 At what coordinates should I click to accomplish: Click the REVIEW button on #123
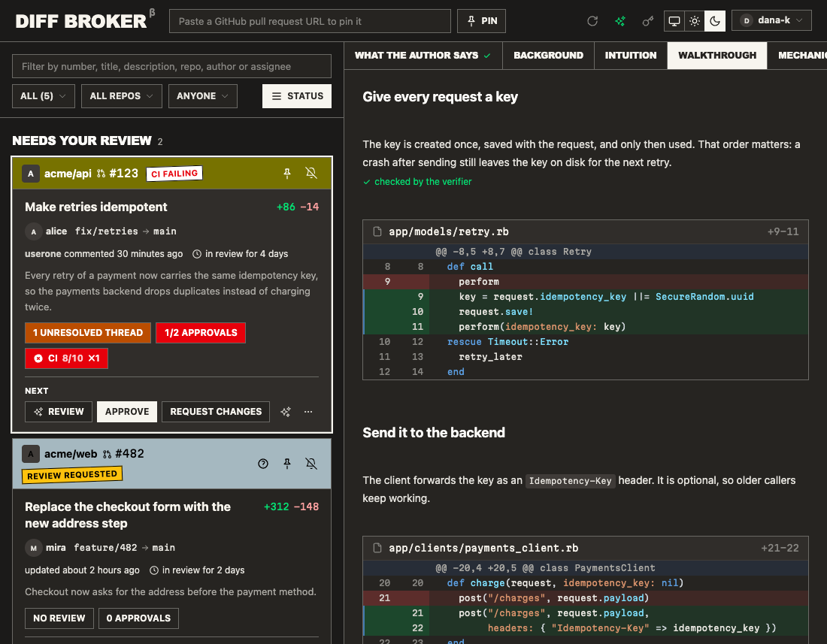point(59,412)
